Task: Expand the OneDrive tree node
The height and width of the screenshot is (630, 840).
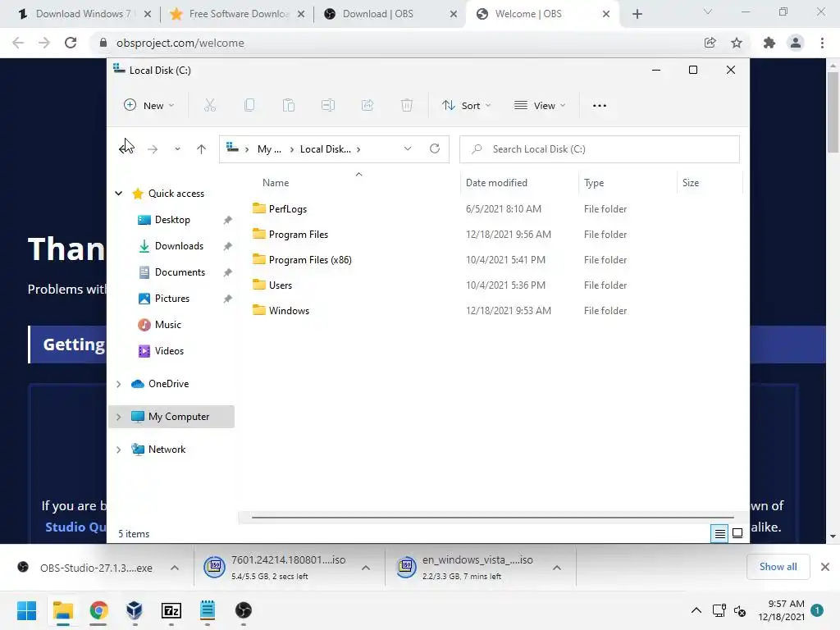Action: pyautogui.click(x=118, y=384)
